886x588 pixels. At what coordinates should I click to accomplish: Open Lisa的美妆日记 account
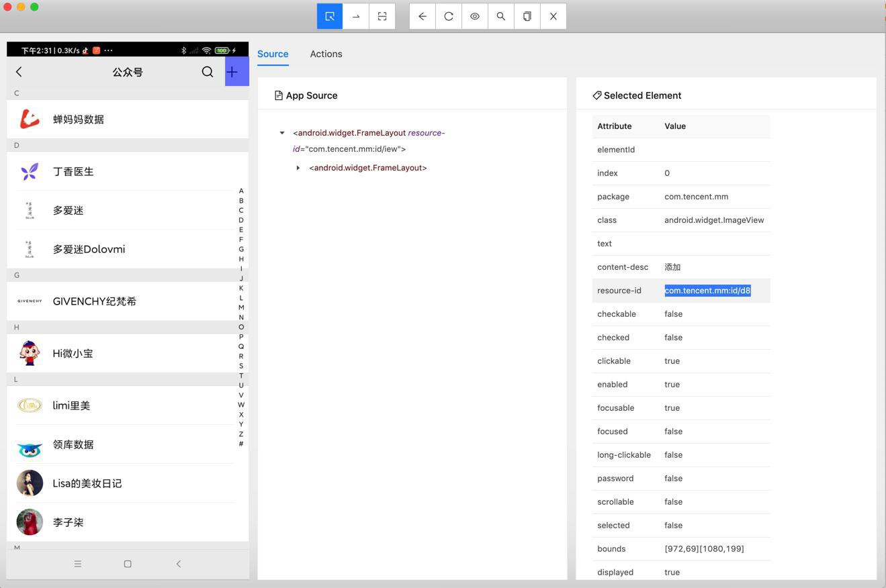pos(128,483)
